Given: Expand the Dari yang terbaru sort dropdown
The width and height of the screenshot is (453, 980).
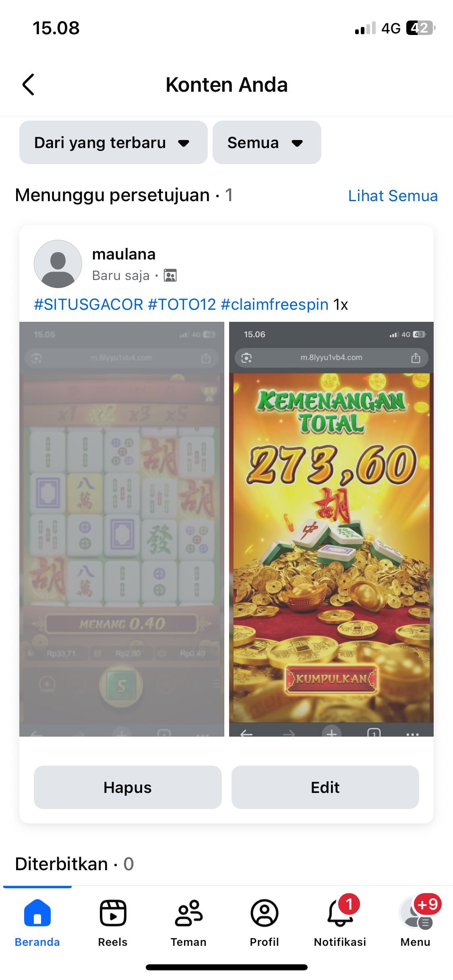Looking at the screenshot, I should 114,142.
